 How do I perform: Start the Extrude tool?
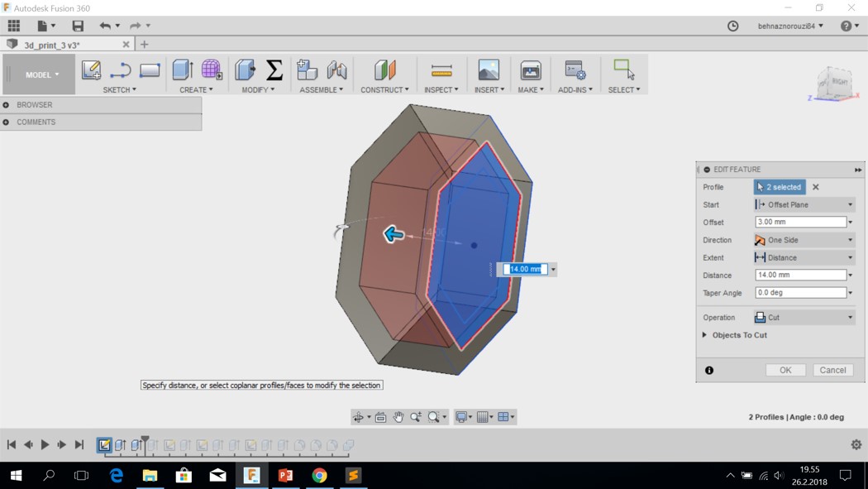183,70
